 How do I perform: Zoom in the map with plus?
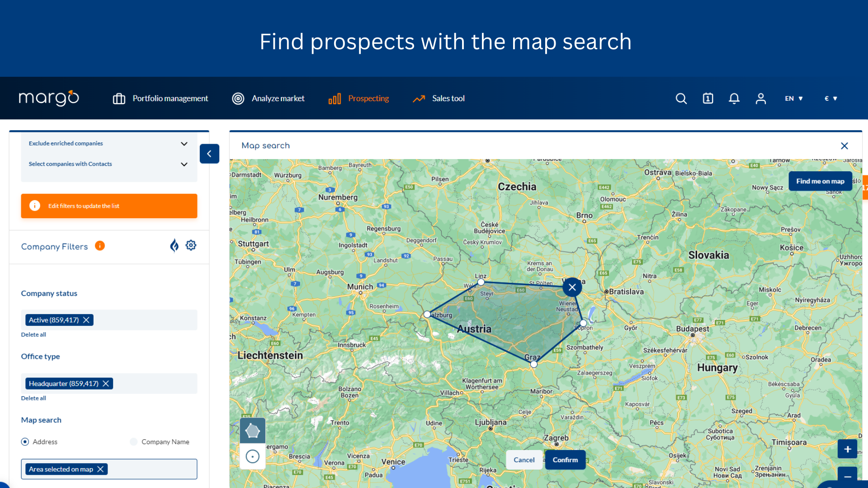pyautogui.click(x=847, y=449)
